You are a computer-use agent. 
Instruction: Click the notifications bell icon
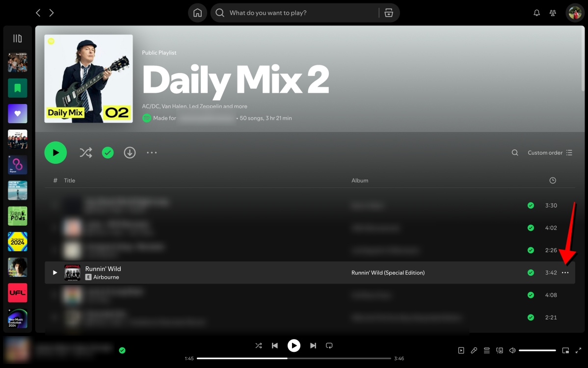(x=536, y=13)
